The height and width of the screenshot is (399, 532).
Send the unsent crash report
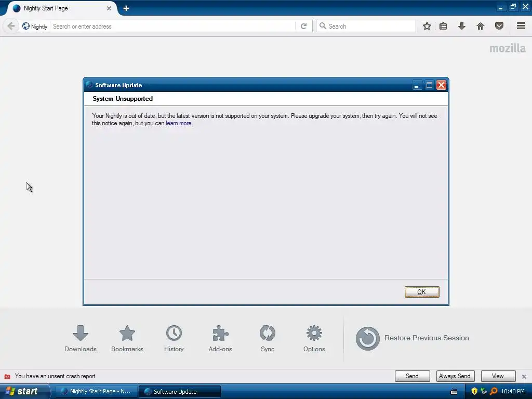412,376
